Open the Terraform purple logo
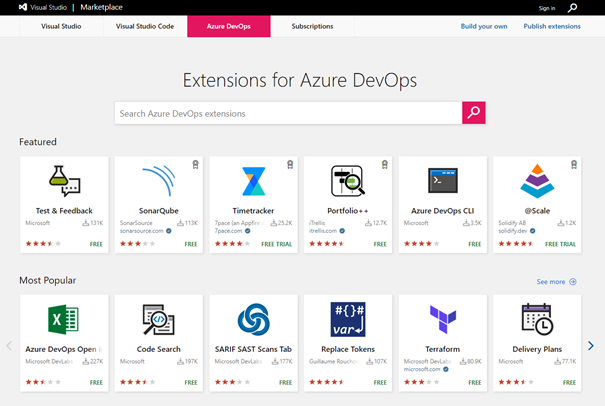Viewport: 605px width, 406px height. point(443,319)
